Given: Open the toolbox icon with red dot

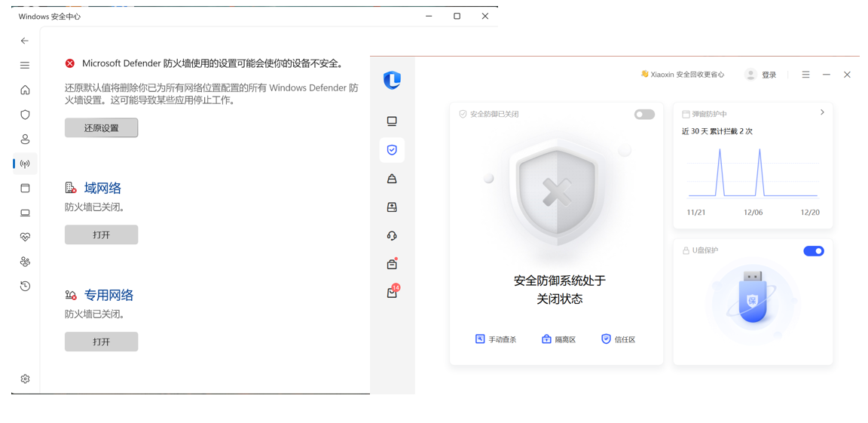Looking at the screenshot, I should (392, 264).
